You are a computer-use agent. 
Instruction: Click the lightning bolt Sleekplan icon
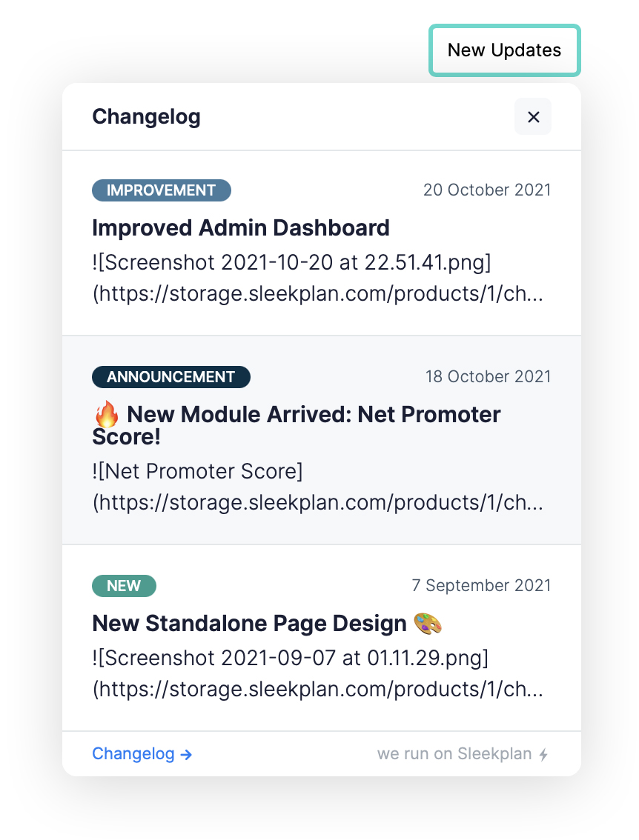pyautogui.click(x=543, y=754)
